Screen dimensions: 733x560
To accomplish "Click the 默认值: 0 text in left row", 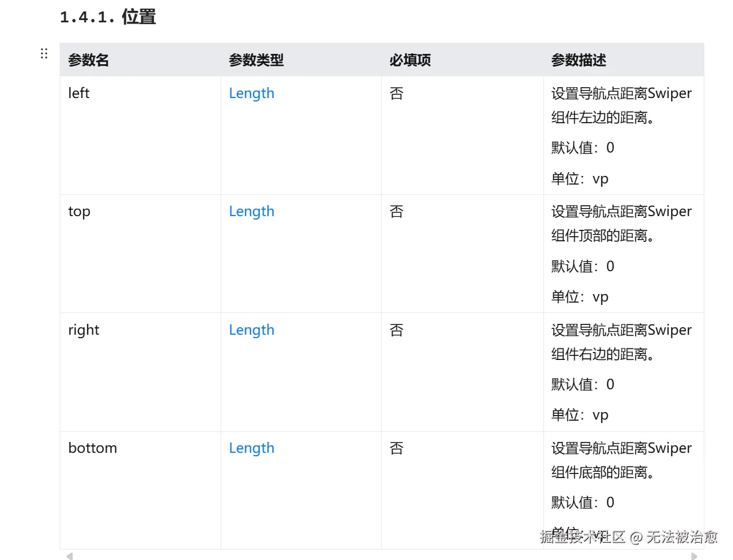I will click(582, 147).
